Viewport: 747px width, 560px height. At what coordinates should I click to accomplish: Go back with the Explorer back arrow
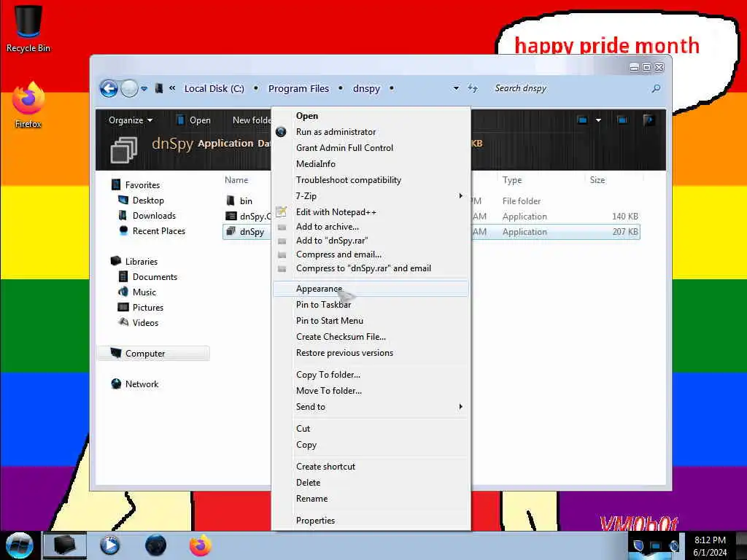tap(109, 88)
